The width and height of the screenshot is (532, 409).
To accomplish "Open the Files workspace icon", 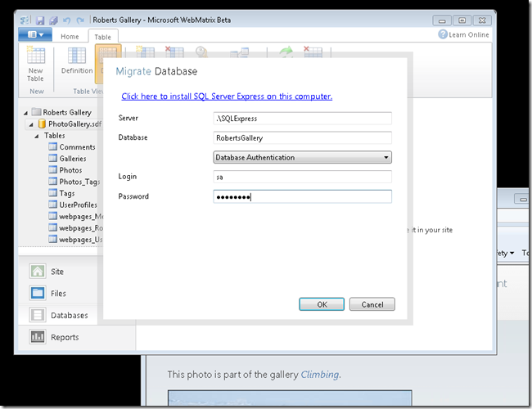I will tap(38, 293).
